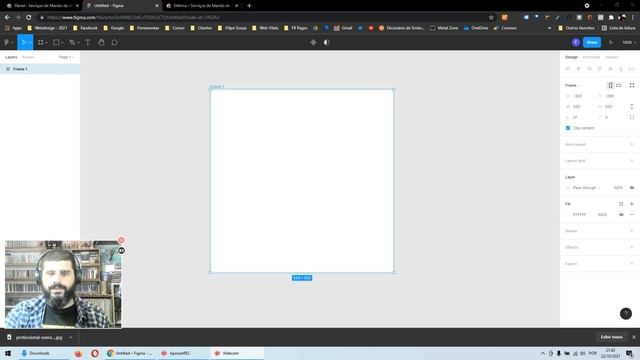Open the OneDrive bookmark

tap(476, 28)
